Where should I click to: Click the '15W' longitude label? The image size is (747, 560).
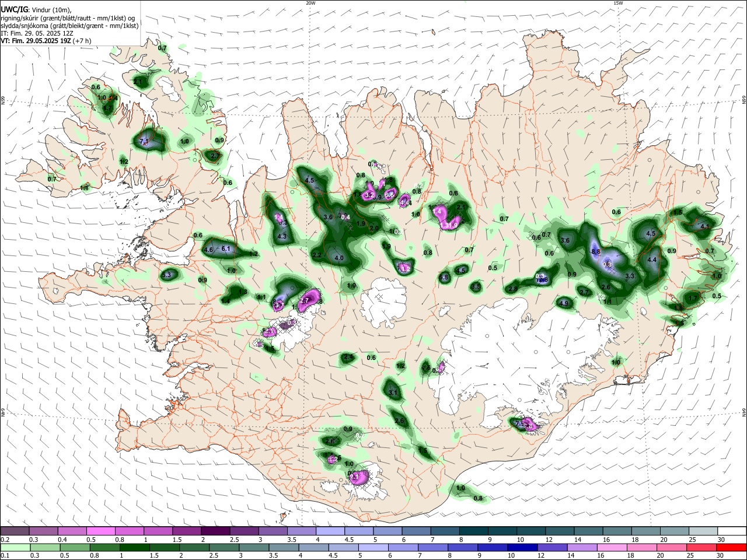(x=618, y=3)
